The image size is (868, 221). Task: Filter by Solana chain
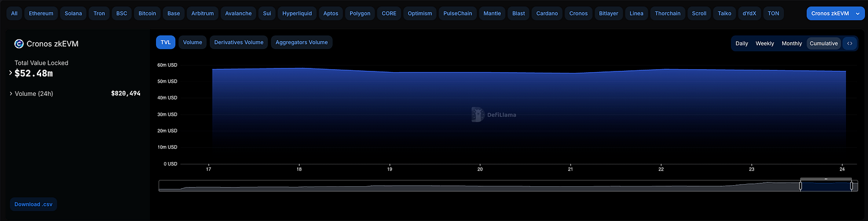73,13
